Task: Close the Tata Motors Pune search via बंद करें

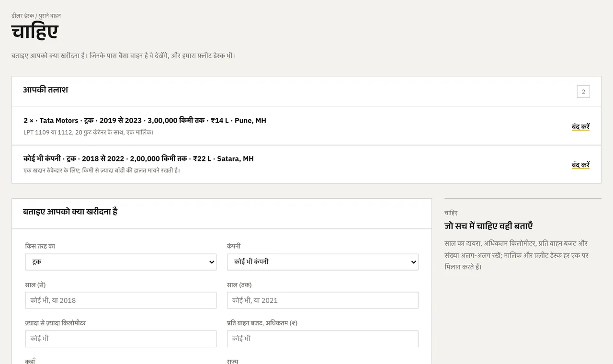Action: pos(580,126)
